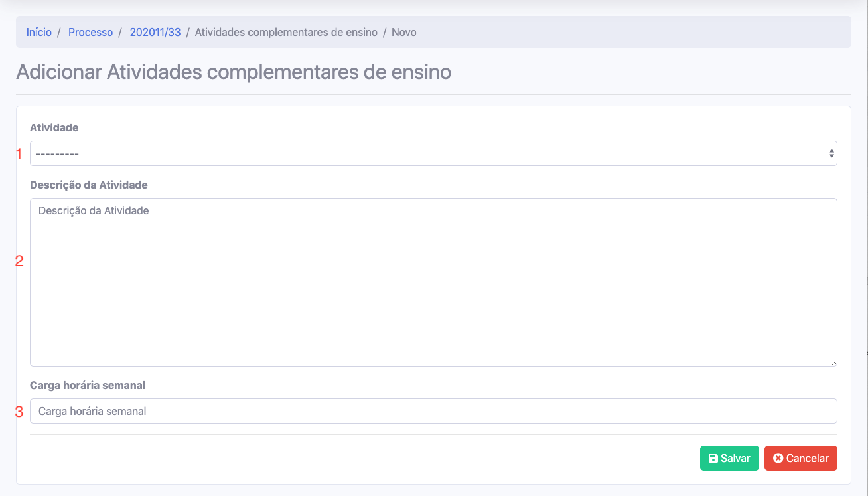Click the Atividades complementares de ensino breadcrumb

pyautogui.click(x=286, y=32)
